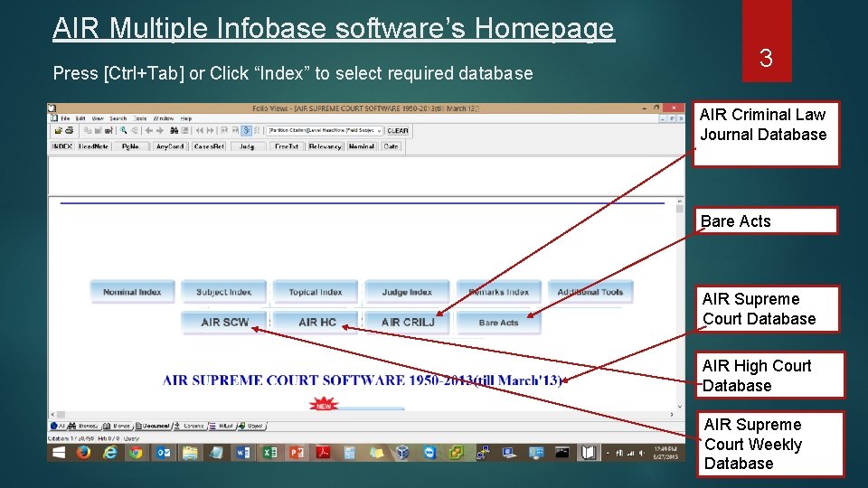Open the Judge Index
Screen dimensions: 868x488
tap(407, 292)
